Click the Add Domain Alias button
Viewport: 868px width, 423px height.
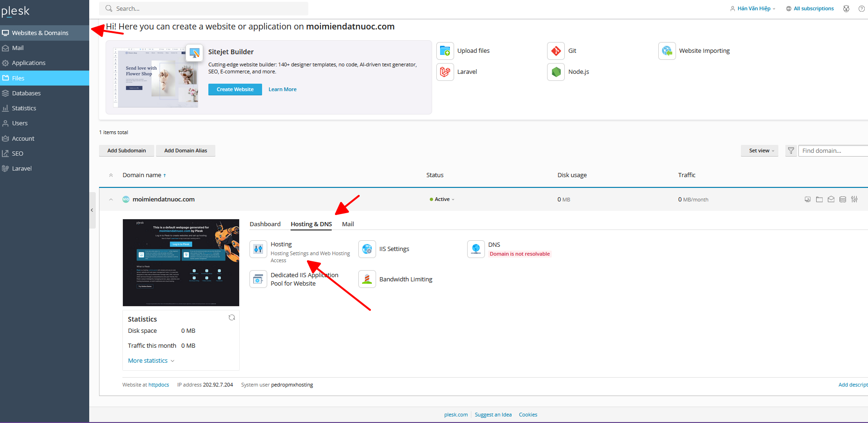click(x=185, y=151)
